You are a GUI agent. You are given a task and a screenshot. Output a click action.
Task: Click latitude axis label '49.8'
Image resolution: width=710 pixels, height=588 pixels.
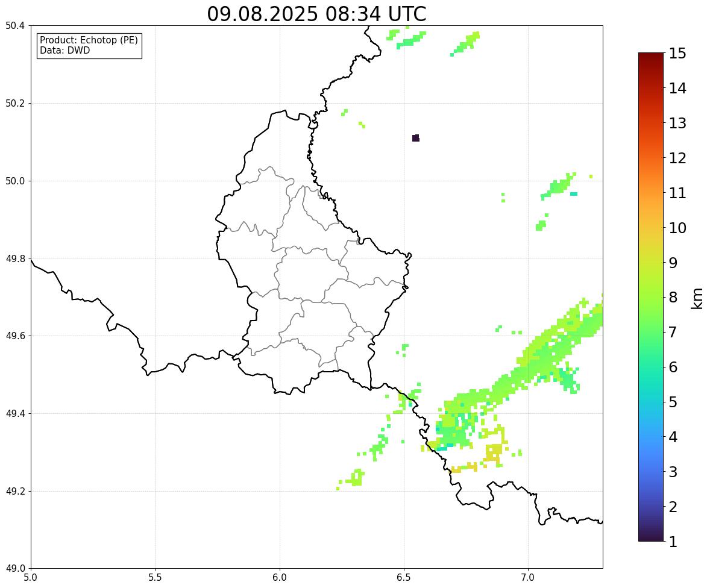(x=14, y=258)
